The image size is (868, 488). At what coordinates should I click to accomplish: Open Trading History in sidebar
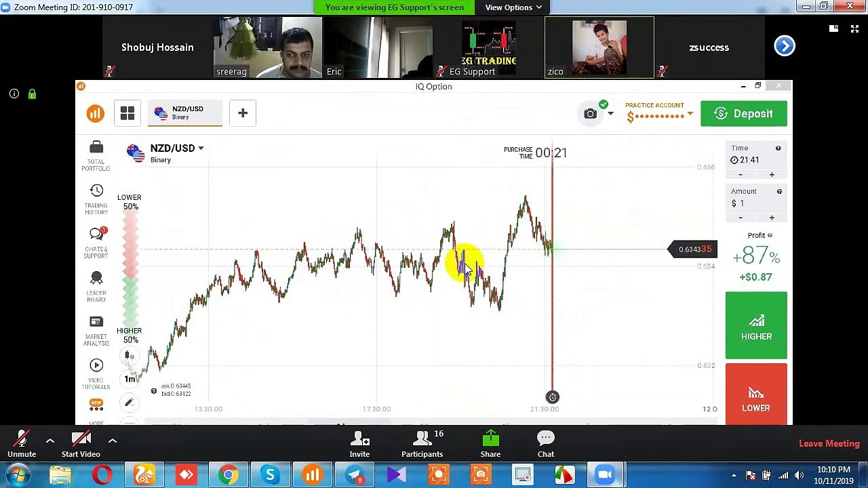[x=96, y=199]
